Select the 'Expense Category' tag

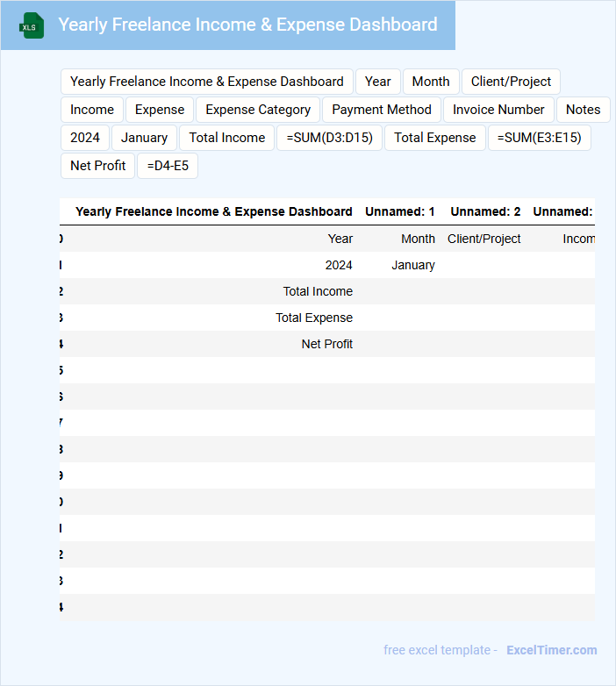click(258, 110)
